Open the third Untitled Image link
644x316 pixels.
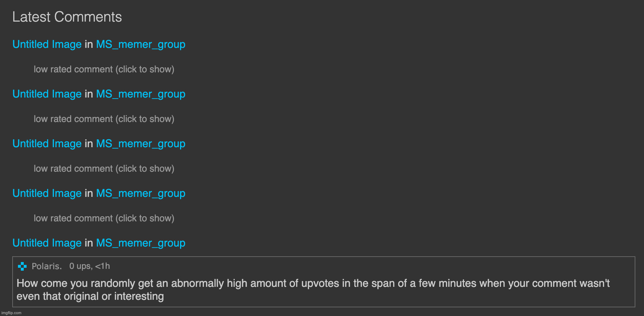click(47, 144)
